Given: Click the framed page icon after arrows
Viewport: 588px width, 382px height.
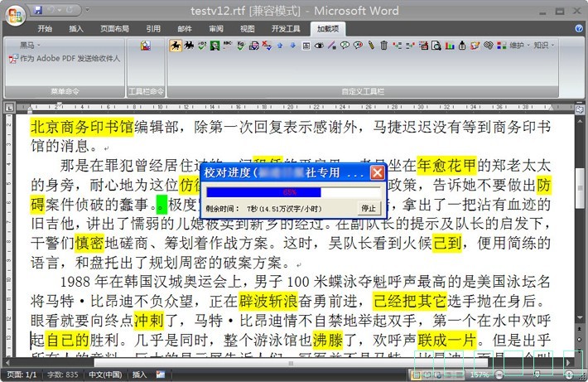Looking at the screenshot, I should 306,46.
